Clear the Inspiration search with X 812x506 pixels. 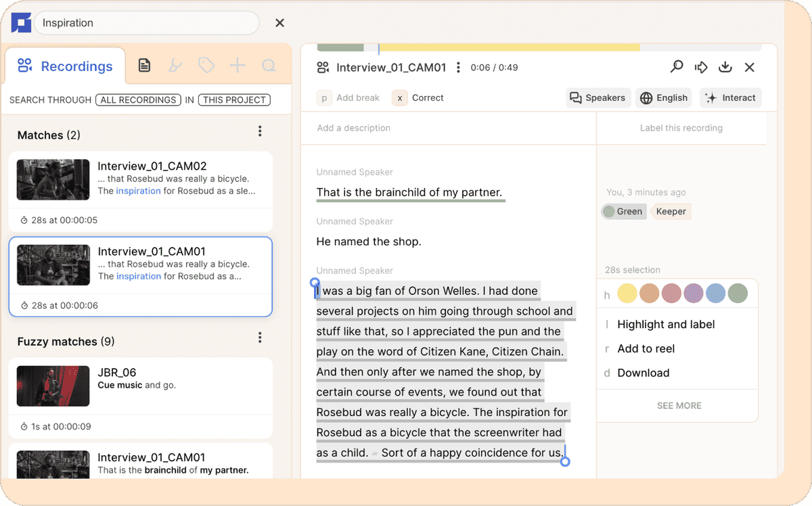[279, 23]
